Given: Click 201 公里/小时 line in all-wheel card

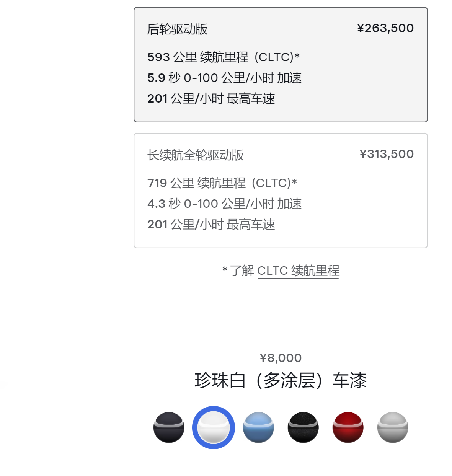Looking at the screenshot, I should tap(211, 224).
